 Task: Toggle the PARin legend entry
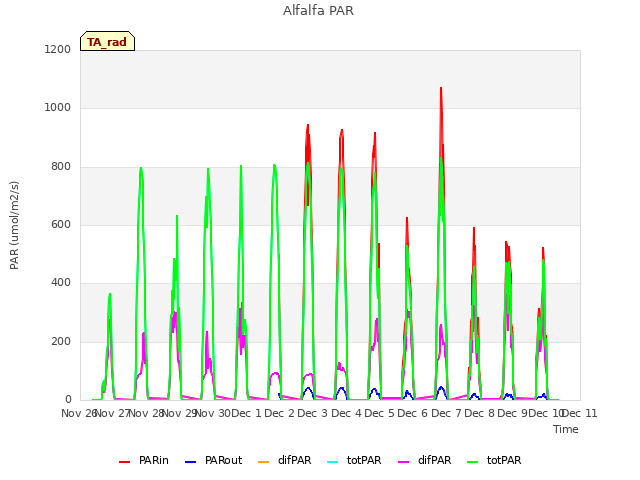[x=144, y=460]
